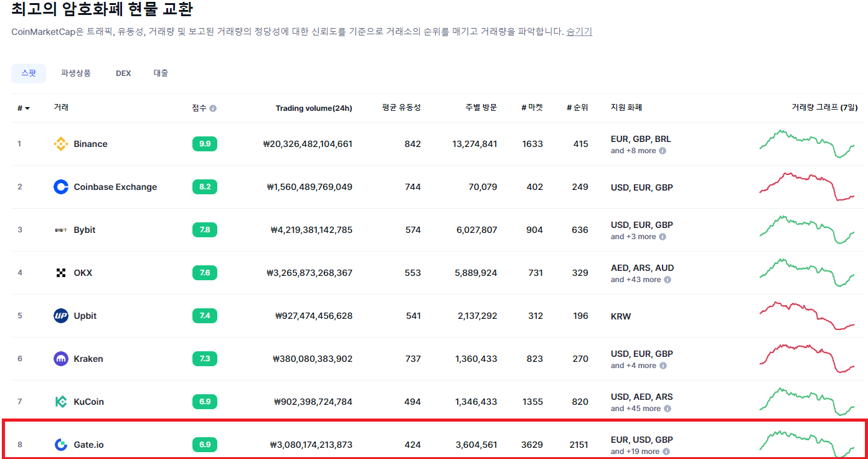Screen dimensions: 868x459
Task: Click info icon beside Bybit +3 more
Action: [663, 237]
